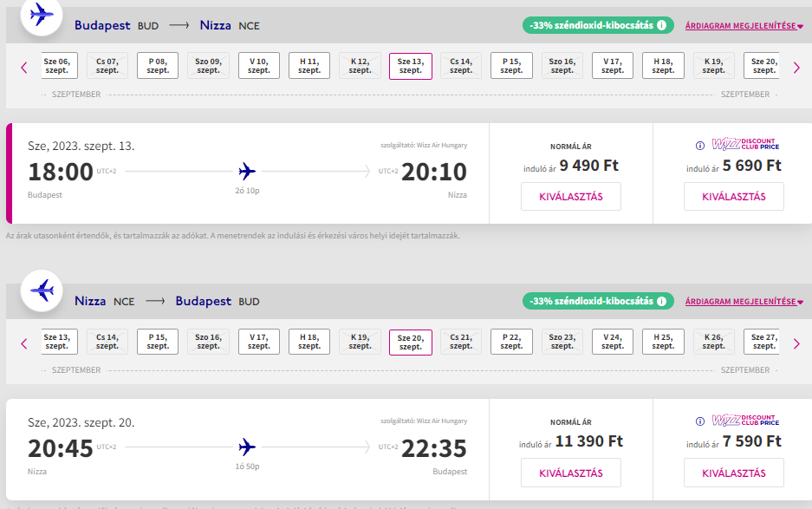Select return date V 17, szept.
Screen dimensions: 812x509
pos(258,342)
